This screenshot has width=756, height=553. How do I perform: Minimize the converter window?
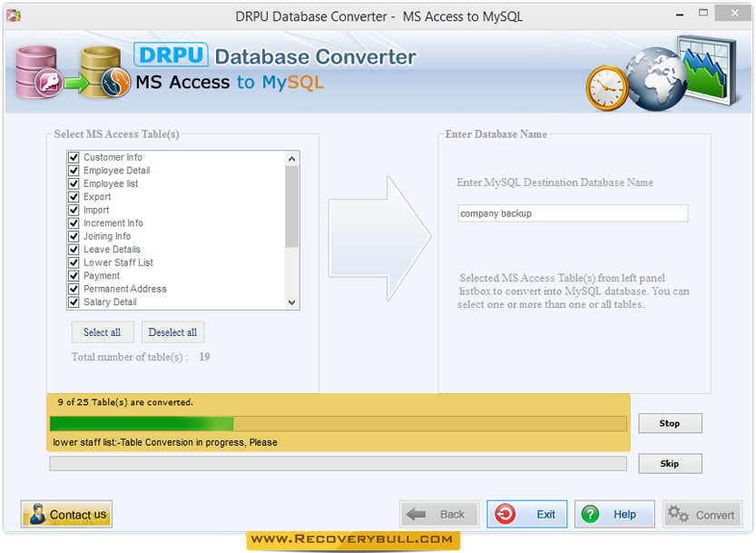pyautogui.click(x=680, y=15)
